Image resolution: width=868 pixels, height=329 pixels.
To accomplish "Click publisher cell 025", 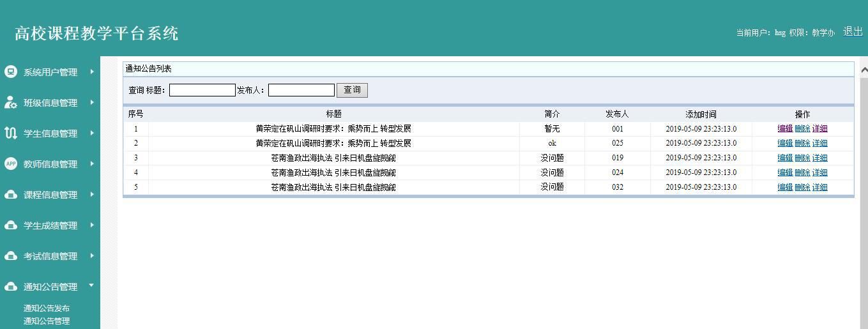I will (617, 143).
